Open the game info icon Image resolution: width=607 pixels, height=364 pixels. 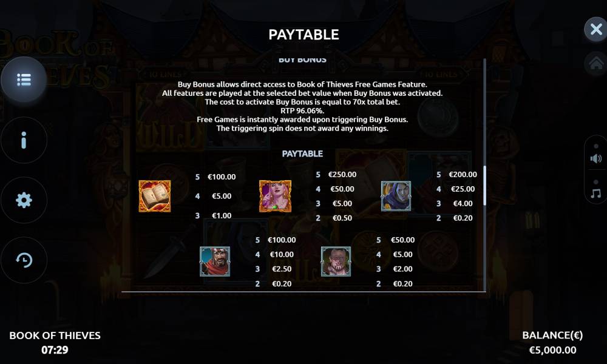(x=24, y=140)
